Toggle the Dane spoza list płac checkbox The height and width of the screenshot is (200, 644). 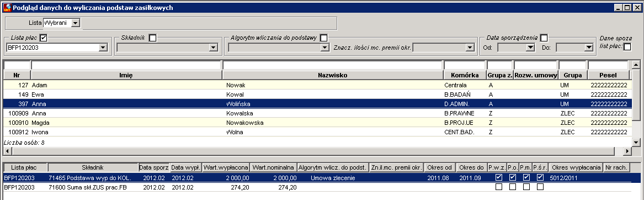tap(627, 47)
